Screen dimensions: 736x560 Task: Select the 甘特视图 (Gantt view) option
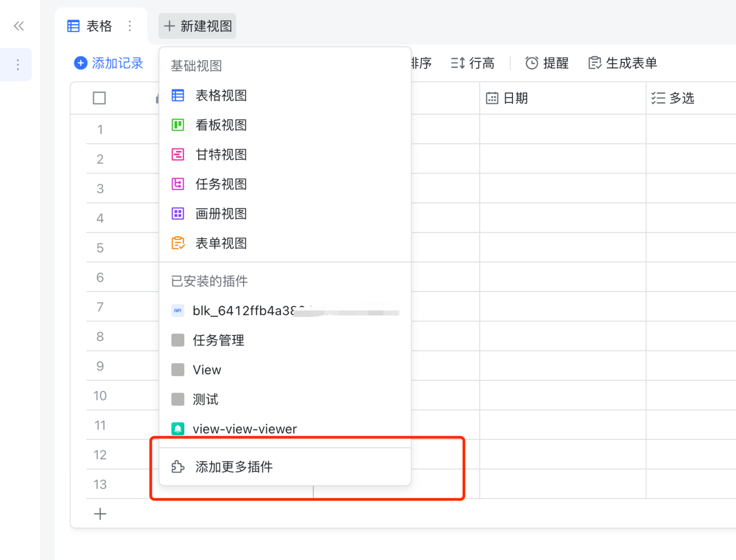(x=221, y=154)
